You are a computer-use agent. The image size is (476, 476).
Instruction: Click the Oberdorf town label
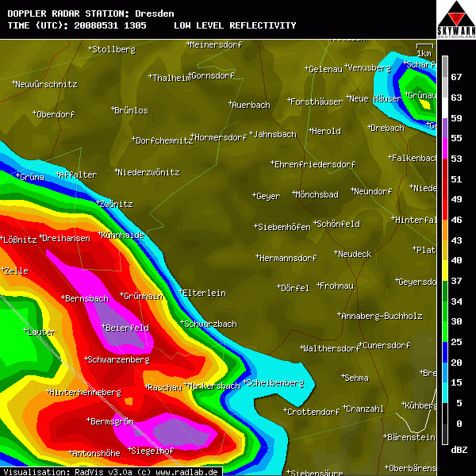(54, 114)
